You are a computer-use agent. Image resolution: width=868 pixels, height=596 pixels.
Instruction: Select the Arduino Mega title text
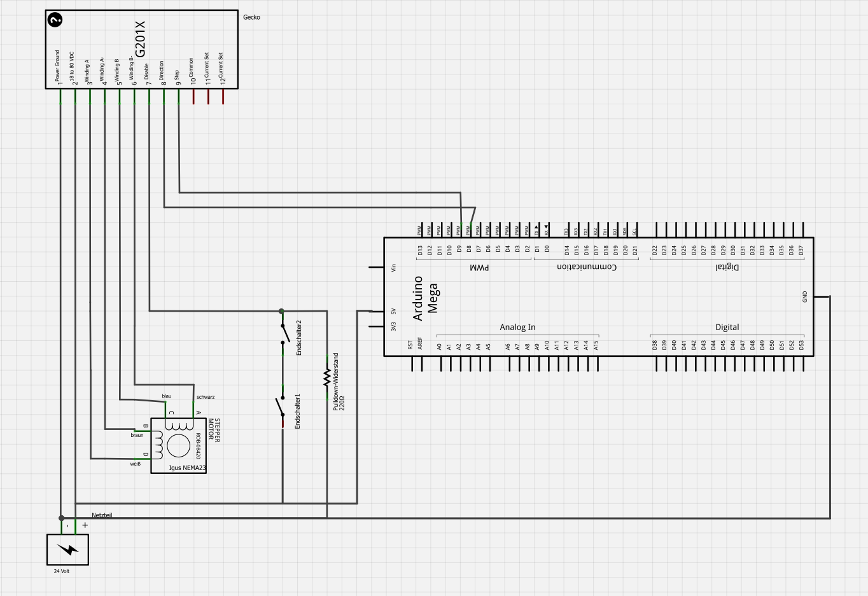coord(425,298)
